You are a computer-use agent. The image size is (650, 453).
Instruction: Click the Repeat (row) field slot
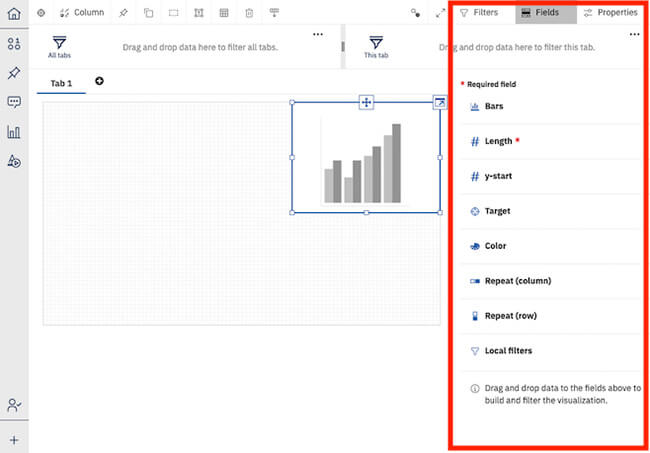(x=550, y=316)
